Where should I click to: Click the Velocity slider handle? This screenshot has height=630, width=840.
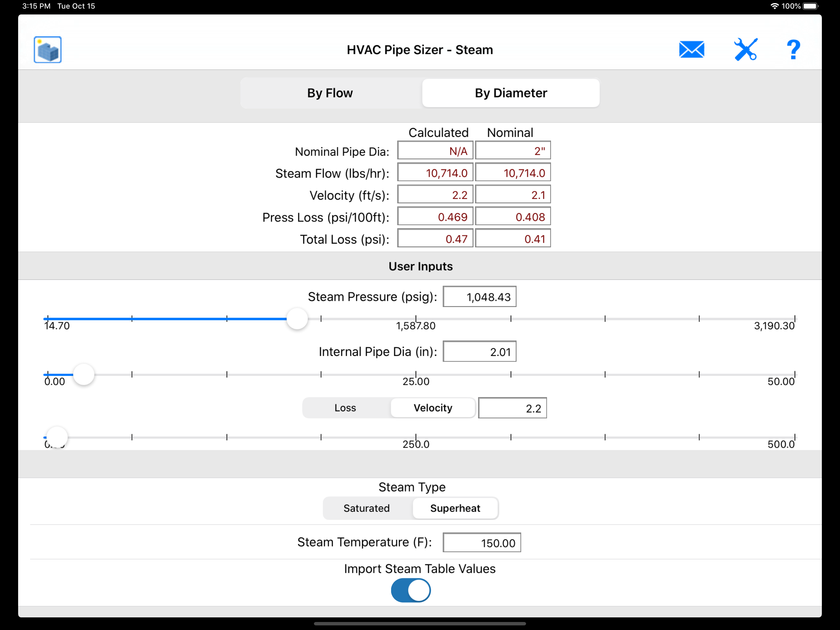57,437
